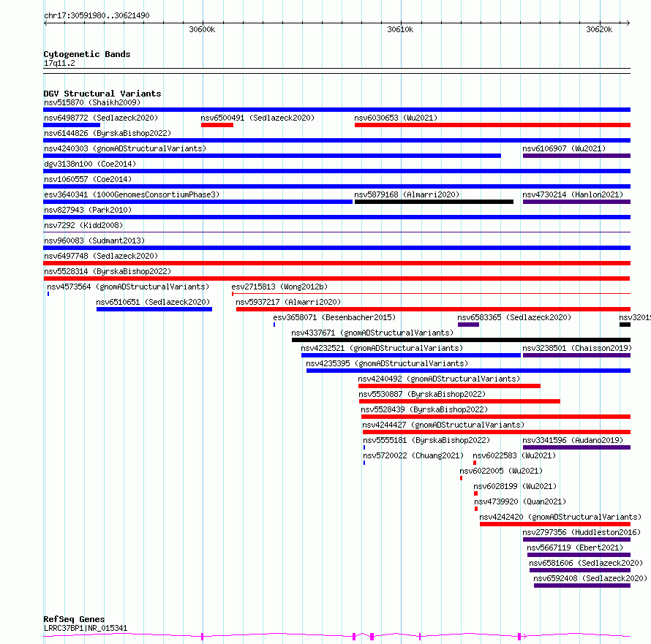Click the DGV Structural Variants track title
This screenshot has width=651, height=644.
102,94
